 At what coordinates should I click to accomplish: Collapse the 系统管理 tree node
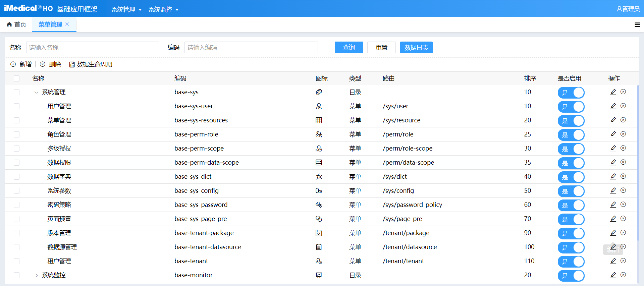36,92
